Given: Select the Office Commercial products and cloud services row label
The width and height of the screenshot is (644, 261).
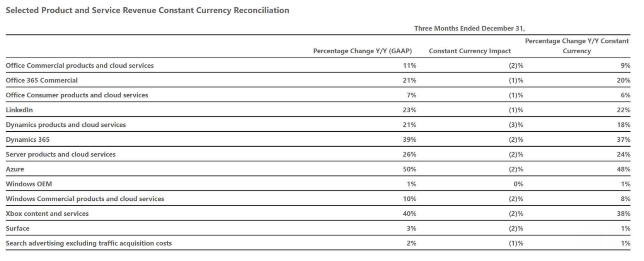Looking at the screenshot, I should coord(80,66).
